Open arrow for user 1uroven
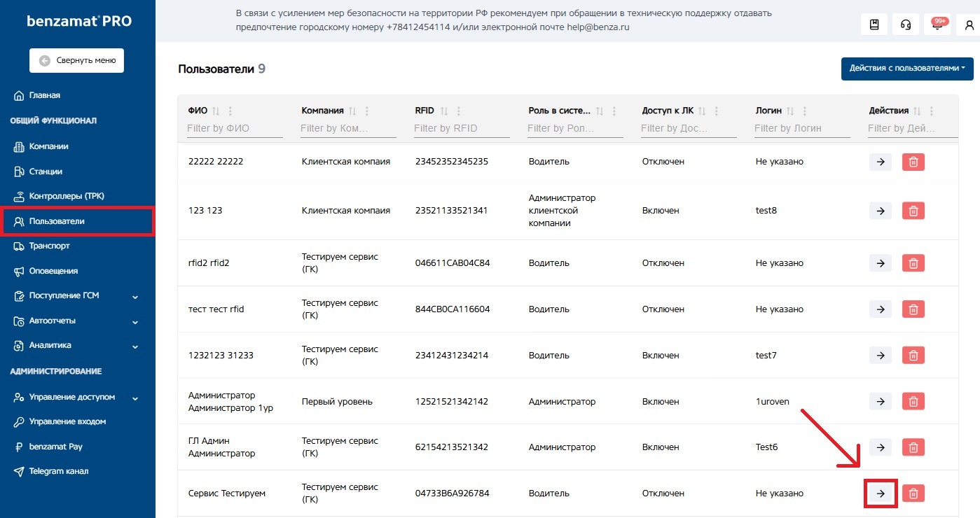 pyautogui.click(x=881, y=402)
